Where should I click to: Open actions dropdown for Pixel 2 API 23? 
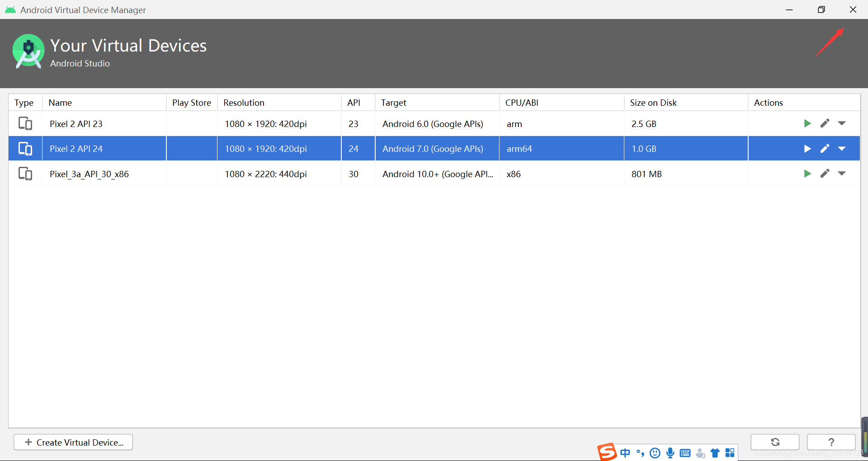coord(842,123)
